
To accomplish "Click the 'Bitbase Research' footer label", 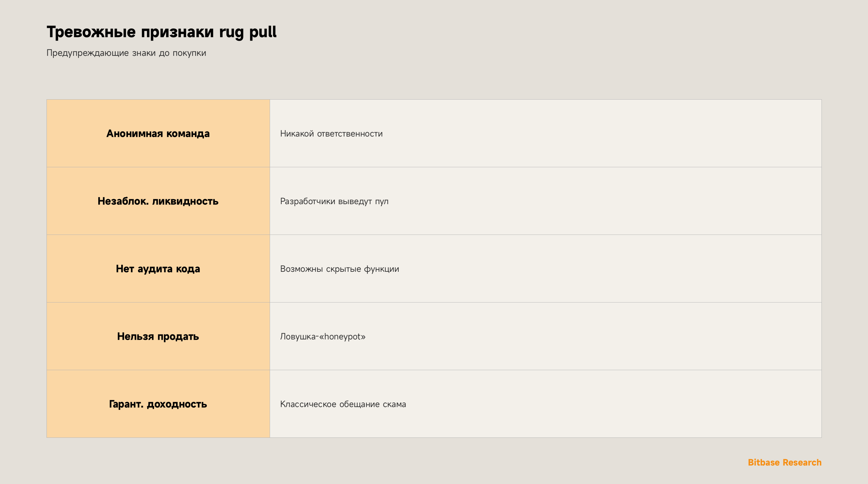I will [784, 462].
